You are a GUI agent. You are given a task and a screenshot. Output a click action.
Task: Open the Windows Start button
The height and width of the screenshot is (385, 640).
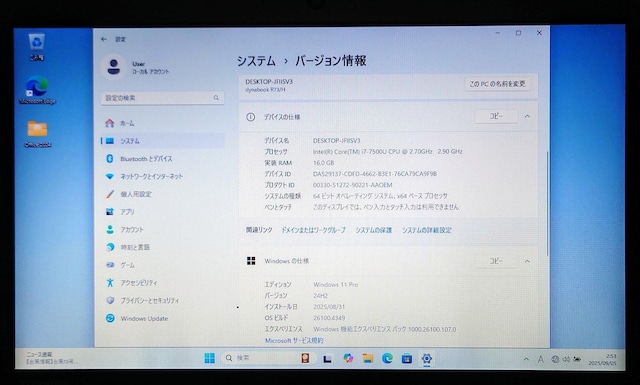(209, 358)
